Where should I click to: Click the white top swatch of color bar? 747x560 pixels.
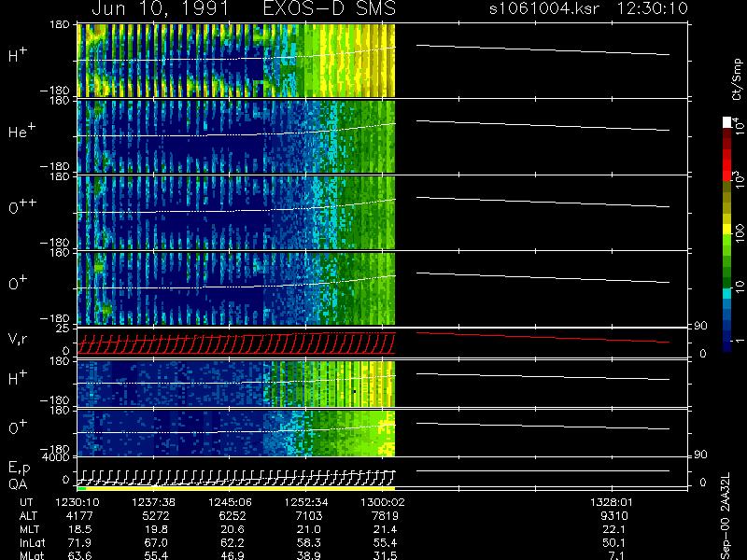[x=727, y=122]
